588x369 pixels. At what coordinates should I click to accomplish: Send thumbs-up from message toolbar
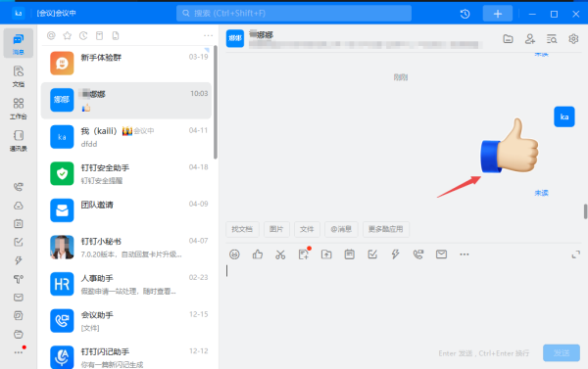tap(257, 254)
